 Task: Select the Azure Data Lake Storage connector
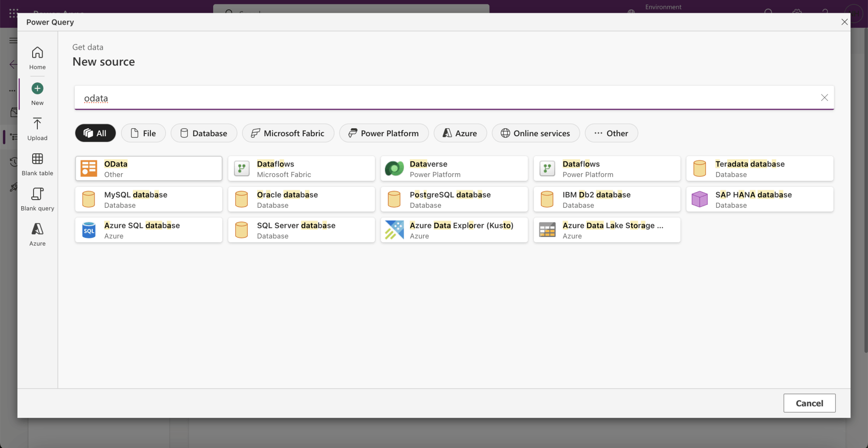click(607, 230)
